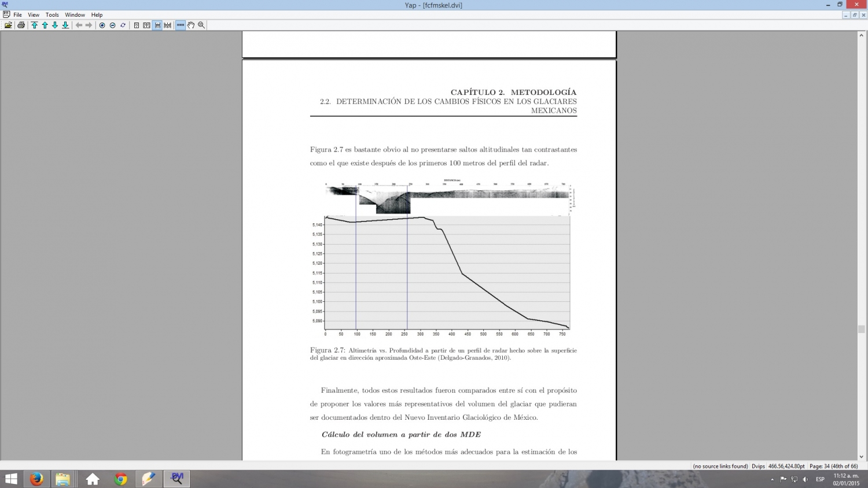868x488 pixels.
Task: Show hidden system tray icons
Action: (772, 479)
